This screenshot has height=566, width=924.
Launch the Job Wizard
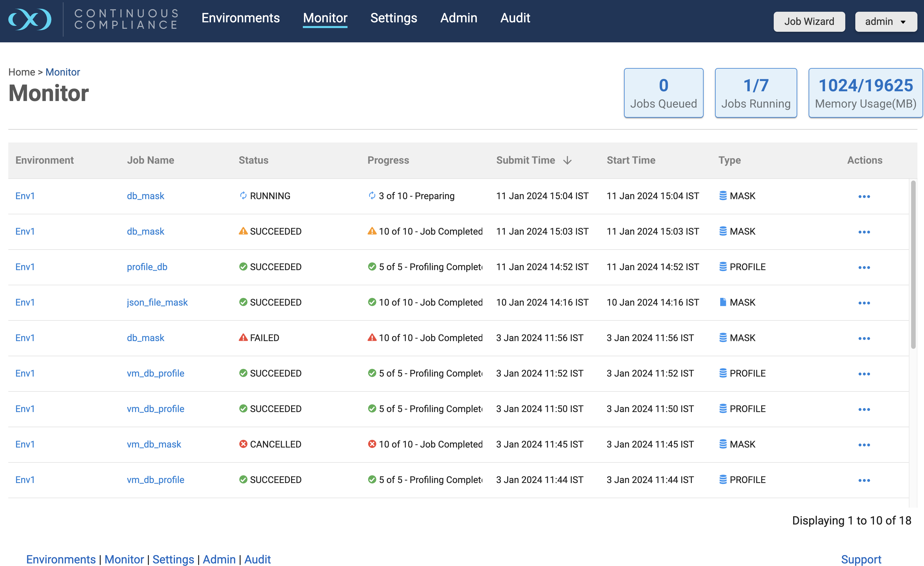point(809,22)
